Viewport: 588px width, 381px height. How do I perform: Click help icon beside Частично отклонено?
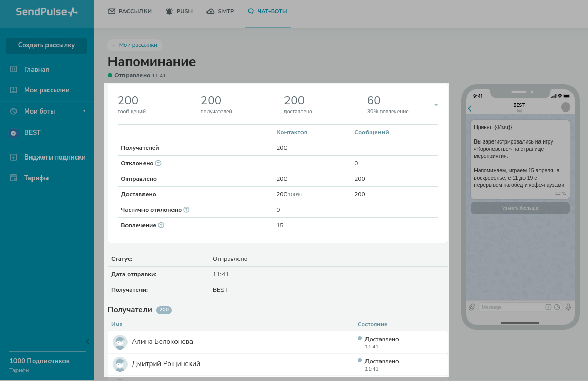coord(186,210)
